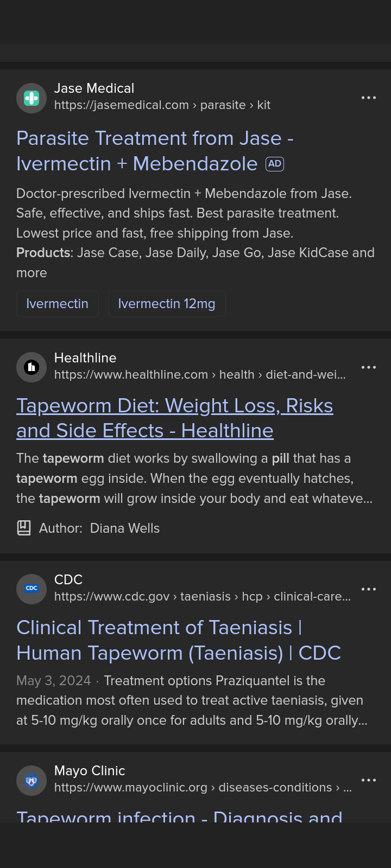Open Clinical Treatment of Taeniasis CDC link
Screen dimensions: 391x868
179,640
